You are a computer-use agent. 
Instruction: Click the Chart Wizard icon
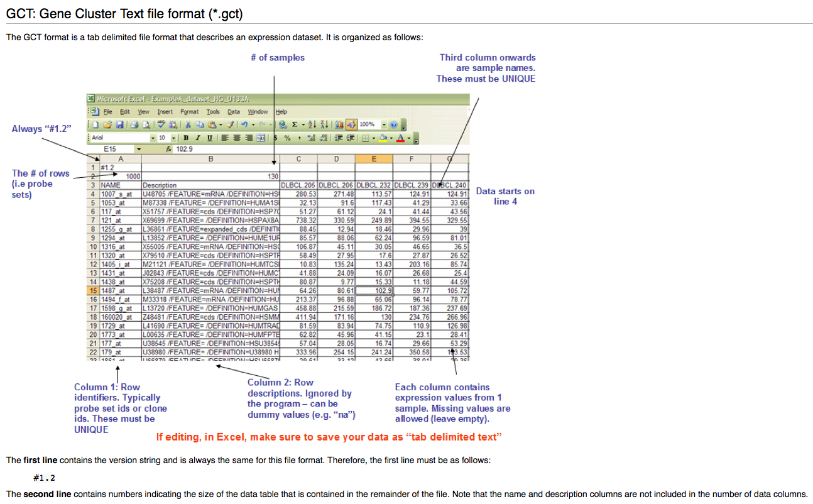339,124
